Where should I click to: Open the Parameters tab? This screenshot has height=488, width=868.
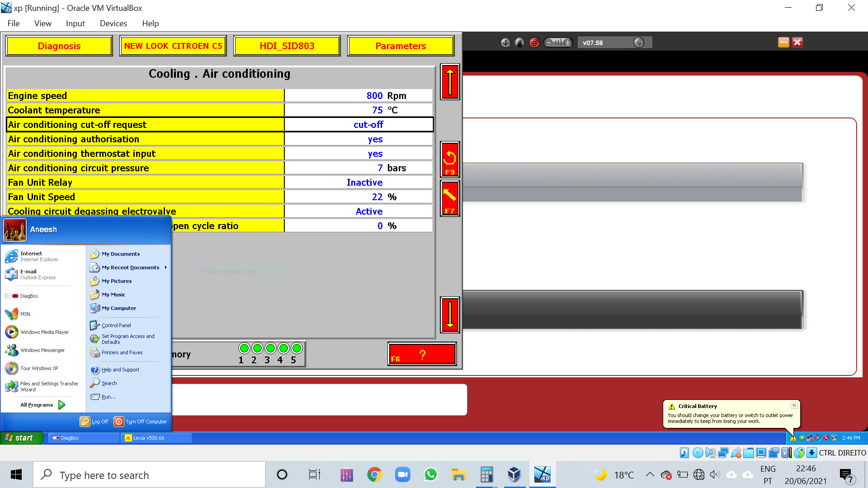click(x=401, y=46)
